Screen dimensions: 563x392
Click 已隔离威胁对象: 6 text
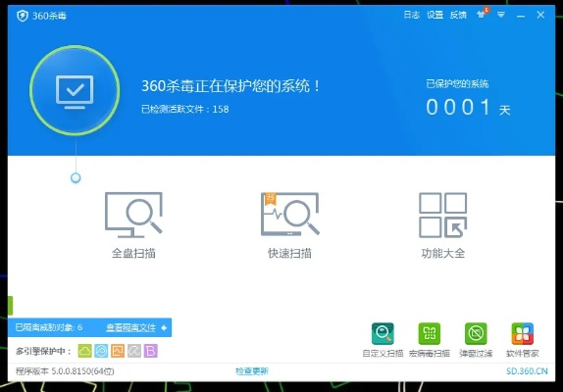pyautogui.click(x=49, y=327)
